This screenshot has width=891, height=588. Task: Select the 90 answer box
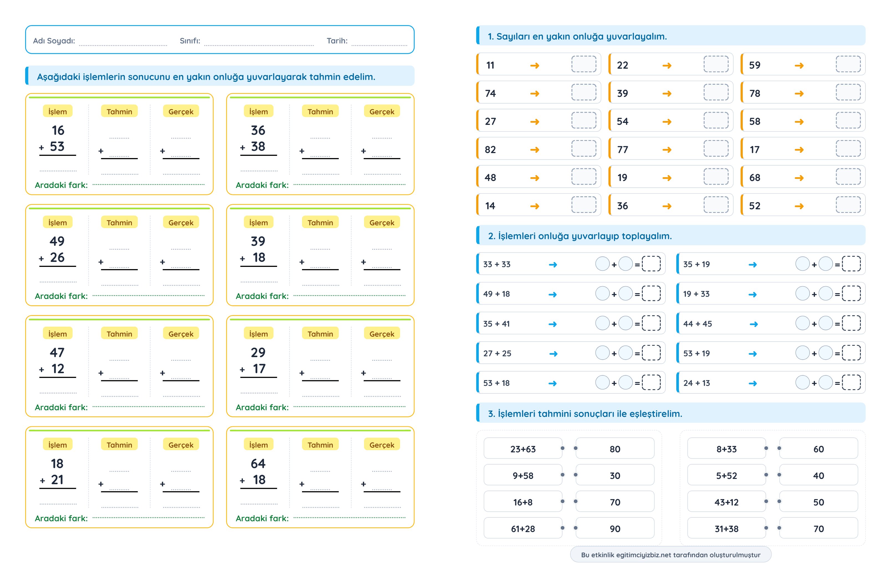615,528
